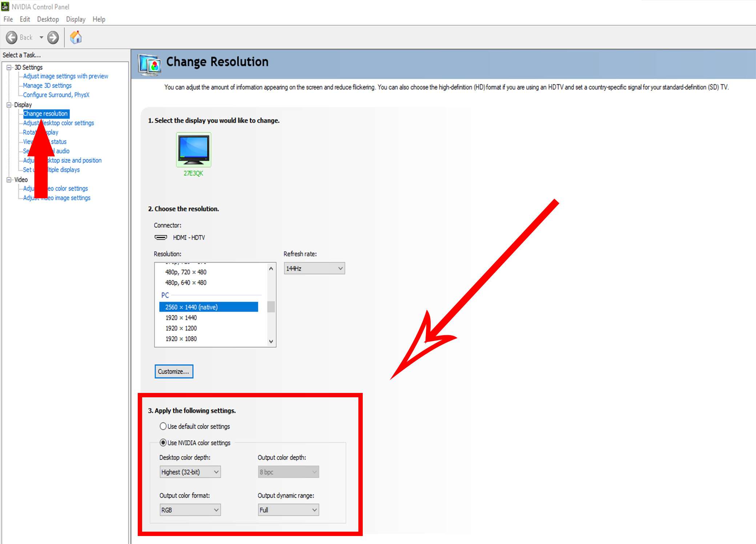
Task: Click the HDMI - HDTV connector label
Action: coord(189,238)
